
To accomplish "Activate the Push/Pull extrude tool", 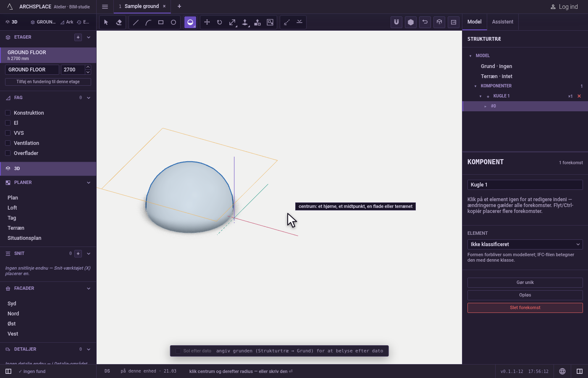I will coord(245,22).
